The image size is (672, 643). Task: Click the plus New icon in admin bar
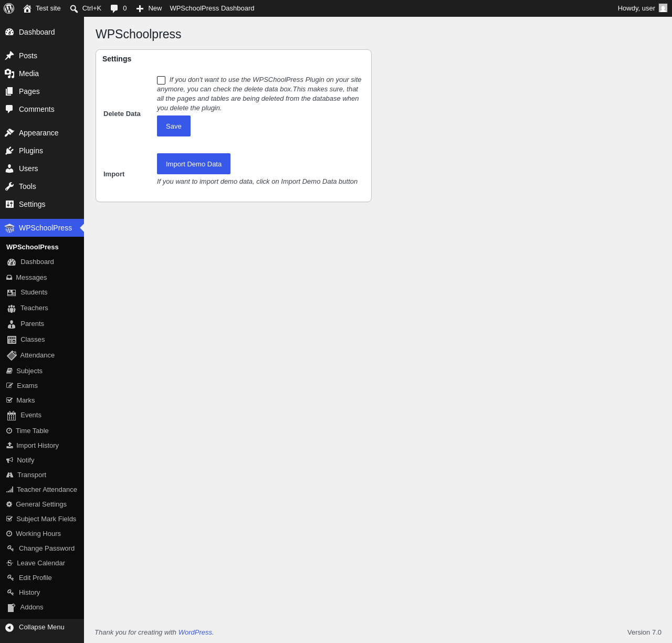(140, 8)
